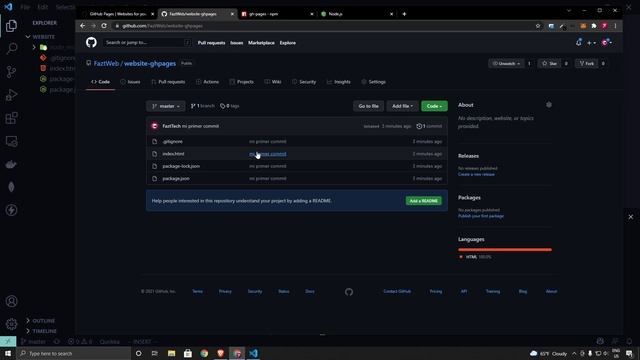Switch to the gh-pages - npm browser tab
Screen dimensions: 640x360
coord(276,14)
